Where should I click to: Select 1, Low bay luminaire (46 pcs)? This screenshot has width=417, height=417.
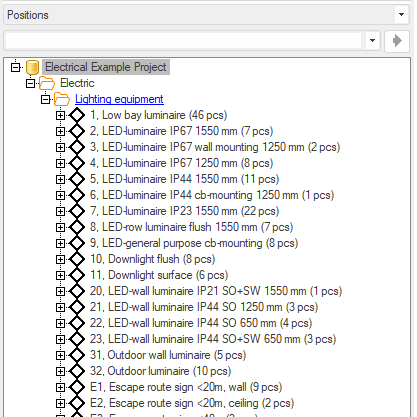(159, 115)
